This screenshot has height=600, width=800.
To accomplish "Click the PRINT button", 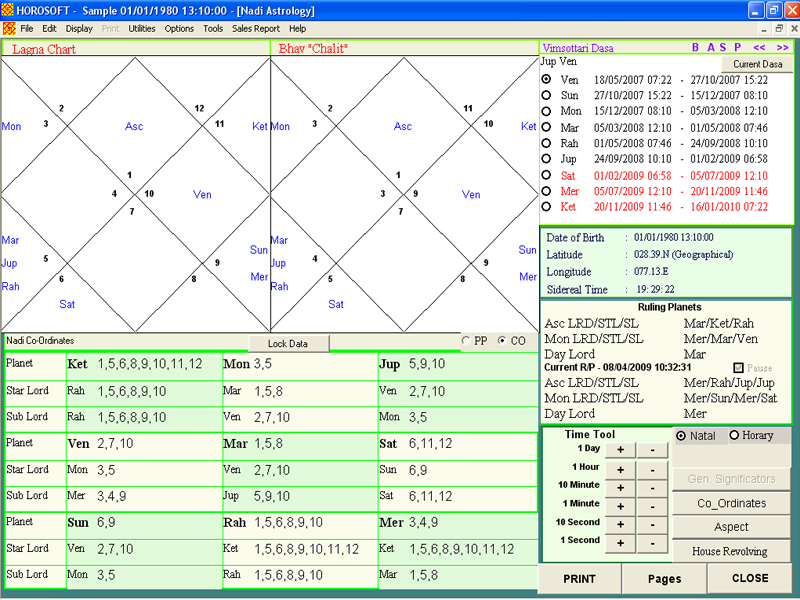I will point(579,579).
